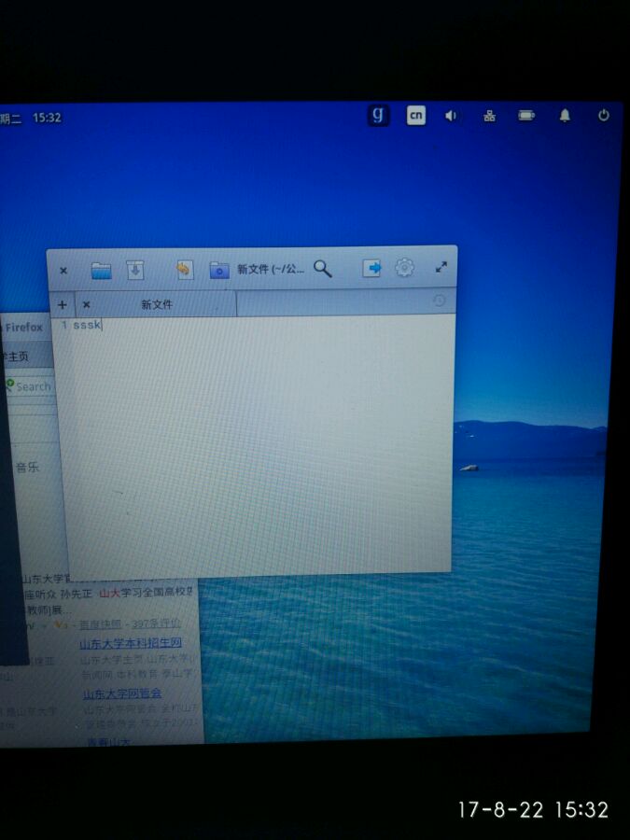Image resolution: width=630 pixels, height=840 pixels.
Task: Open a file with the folder icon
Action: click(101, 271)
